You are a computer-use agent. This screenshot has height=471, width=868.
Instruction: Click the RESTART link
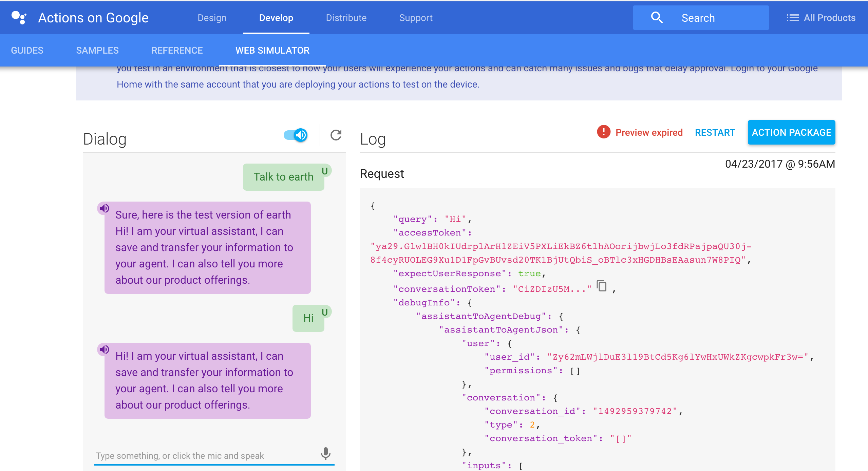click(x=715, y=132)
